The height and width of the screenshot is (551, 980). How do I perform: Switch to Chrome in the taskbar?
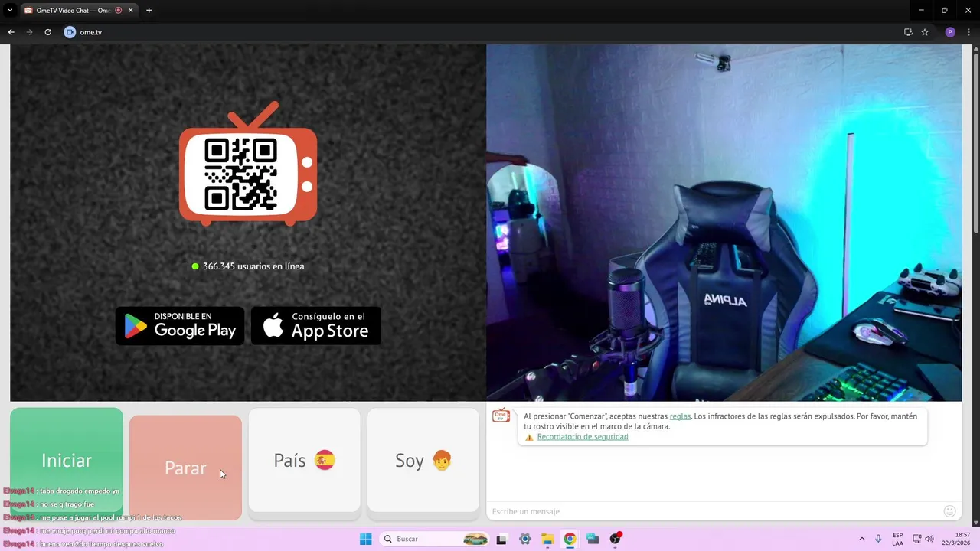coord(570,539)
